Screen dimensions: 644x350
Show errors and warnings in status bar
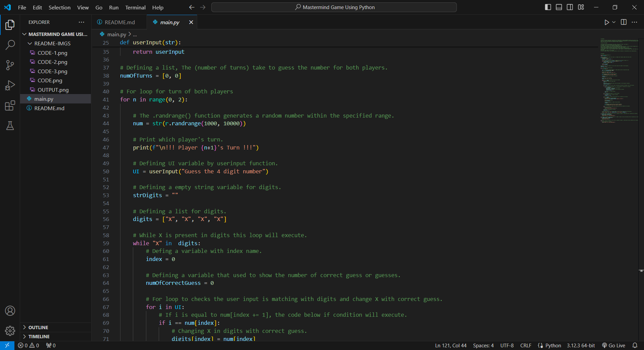(29, 345)
